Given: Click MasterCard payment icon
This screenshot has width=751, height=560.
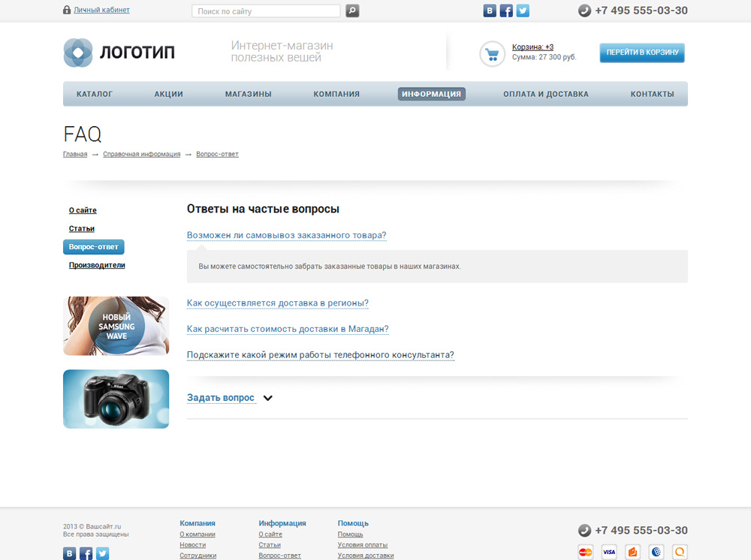Looking at the screenshot, I should point(585,552).
